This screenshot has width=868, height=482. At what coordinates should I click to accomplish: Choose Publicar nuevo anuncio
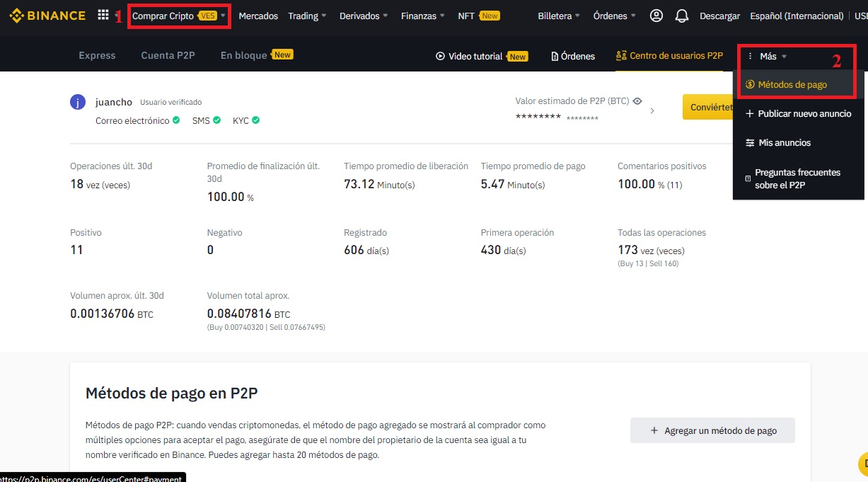(799, 113)
